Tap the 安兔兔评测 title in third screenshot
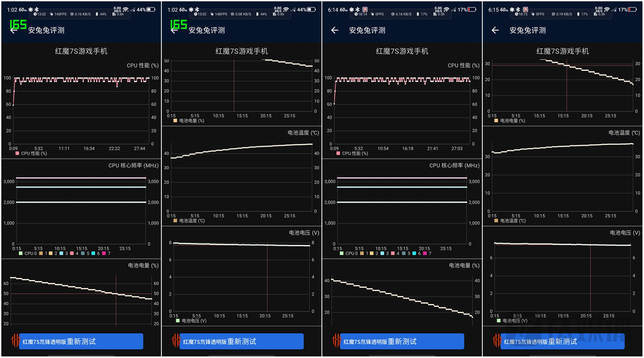 coord(367,30)
